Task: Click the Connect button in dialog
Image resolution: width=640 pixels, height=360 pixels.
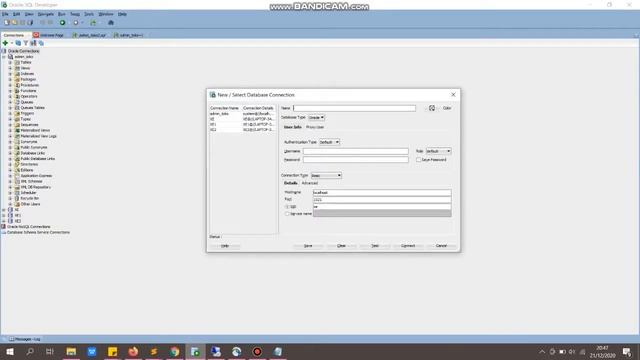Action: [408, 246]
